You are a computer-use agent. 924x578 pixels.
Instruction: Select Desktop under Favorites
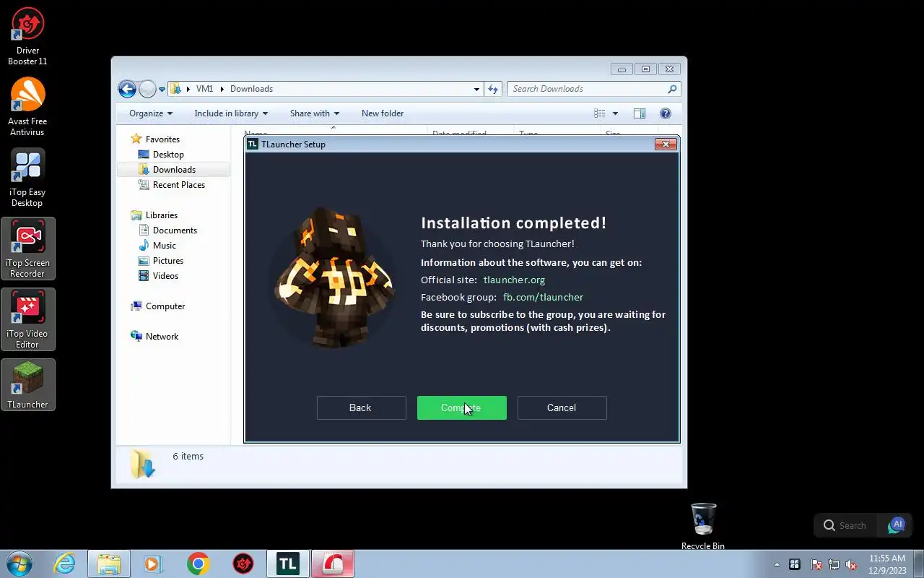pyautogui.click(x=168, y=155)
